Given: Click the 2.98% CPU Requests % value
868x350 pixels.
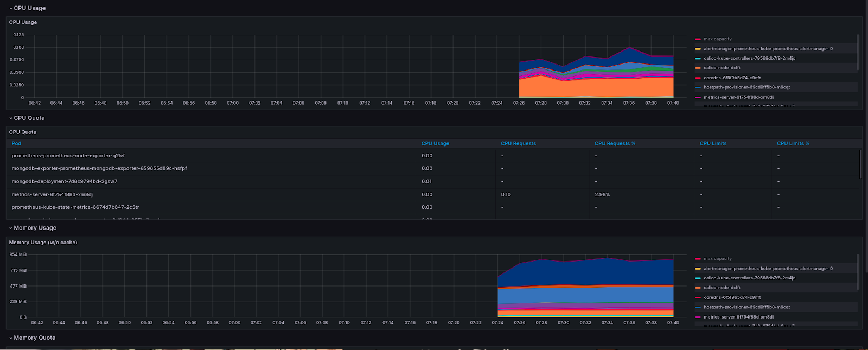Looking at the screenshot, I should [x=602, y=194].
